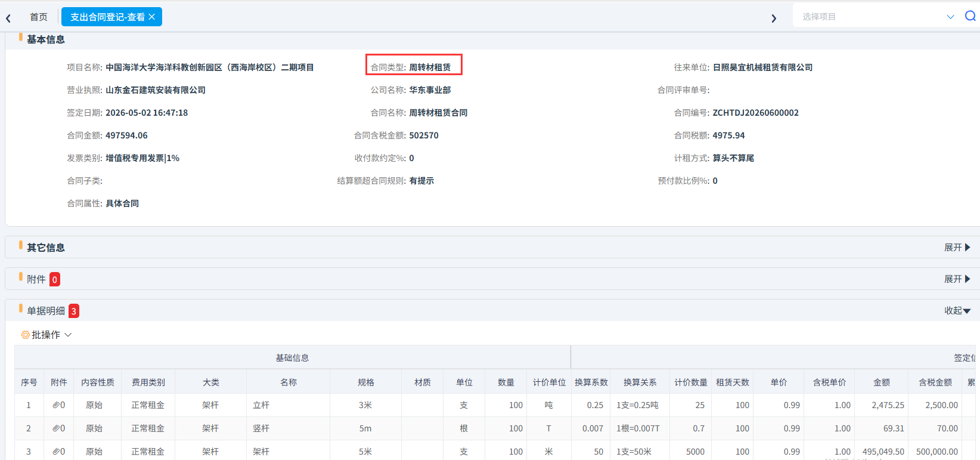
Task: Expand the 其它信息 section
Action: (x=957, y=247)
